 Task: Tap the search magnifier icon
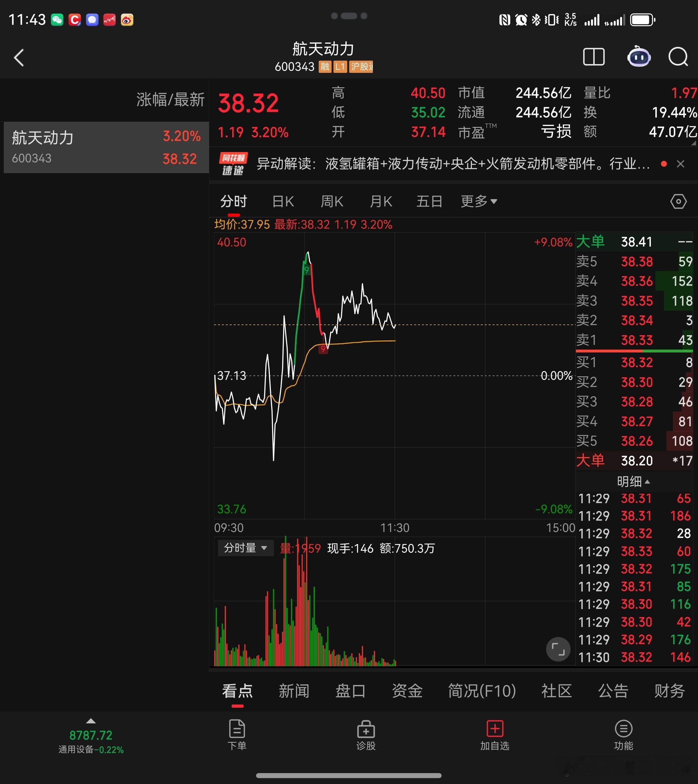coord(678,57)
